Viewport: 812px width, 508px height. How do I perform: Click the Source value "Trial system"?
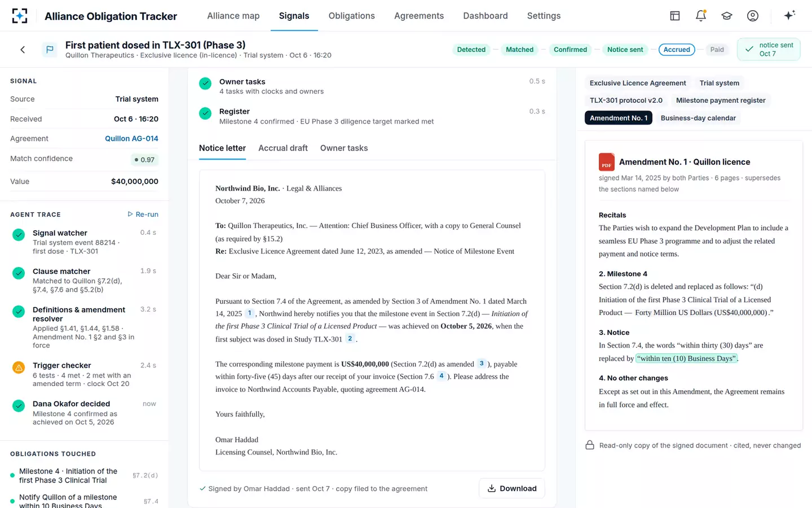point(137,99)
